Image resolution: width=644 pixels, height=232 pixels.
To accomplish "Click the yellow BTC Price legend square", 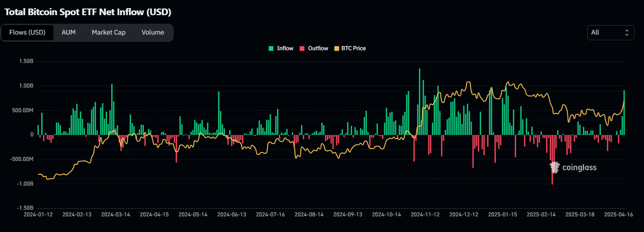I will coord(337,48).
